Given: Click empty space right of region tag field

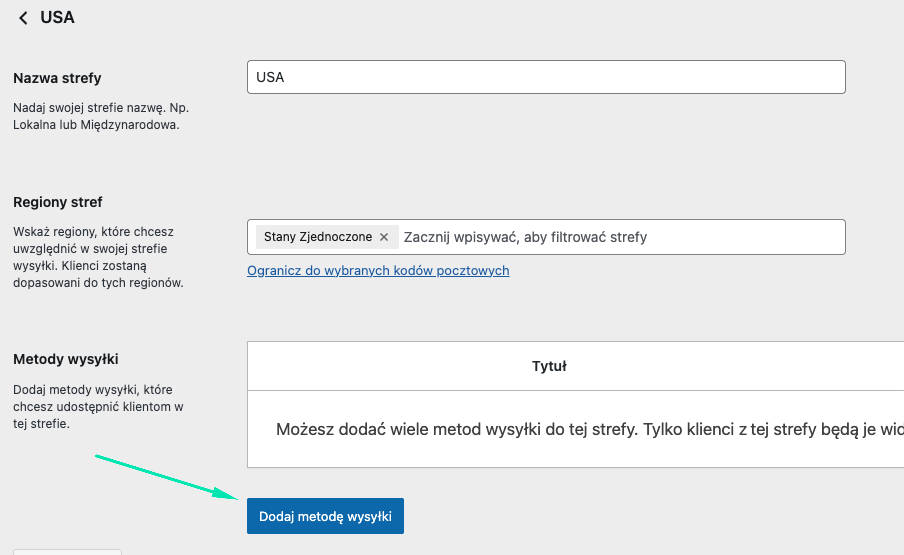Looking at the screenshot, I should 760,237.
